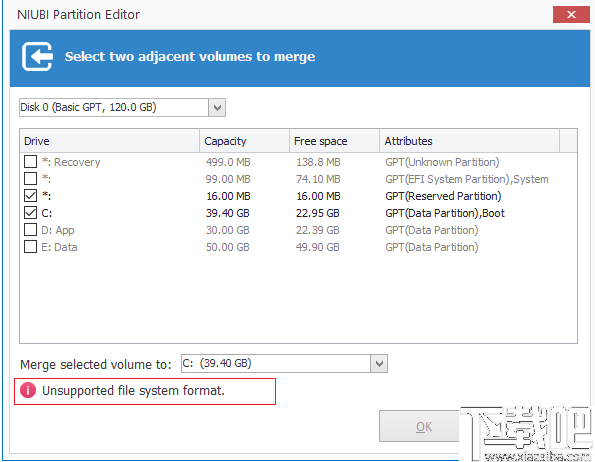Sort by Free space column header
The width and height of the screenshot is (595, 462).
[x=334, y=141]
